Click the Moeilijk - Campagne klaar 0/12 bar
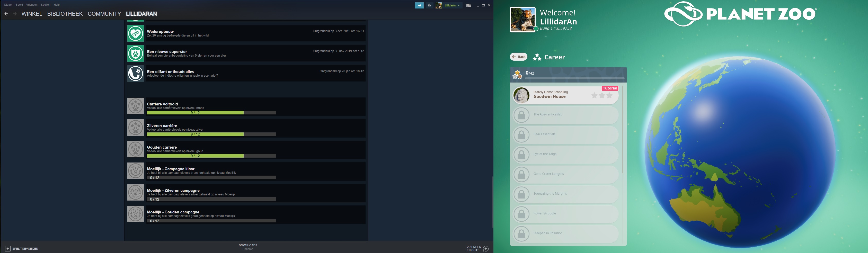Image resolution: width=868 pixels, height=253 pixels. pos(211,178)
